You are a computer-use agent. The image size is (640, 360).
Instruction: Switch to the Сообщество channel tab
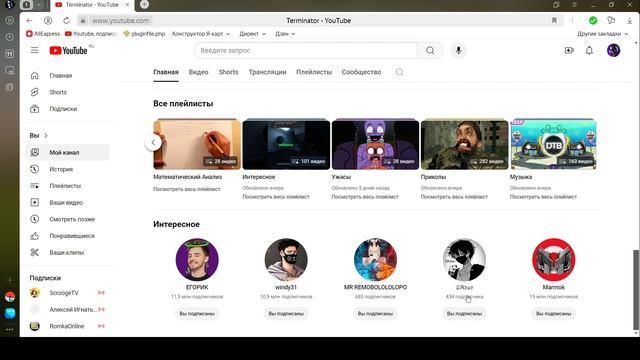tap(361, 72)
